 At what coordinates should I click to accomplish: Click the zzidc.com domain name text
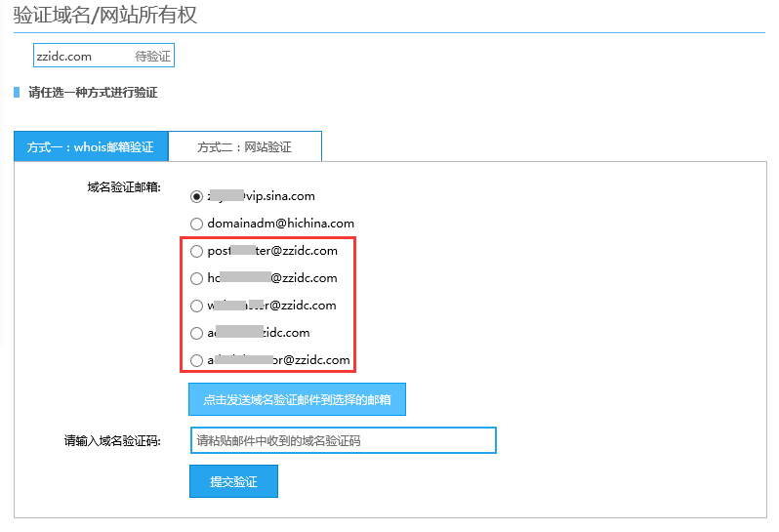click(x=63, y=57)
